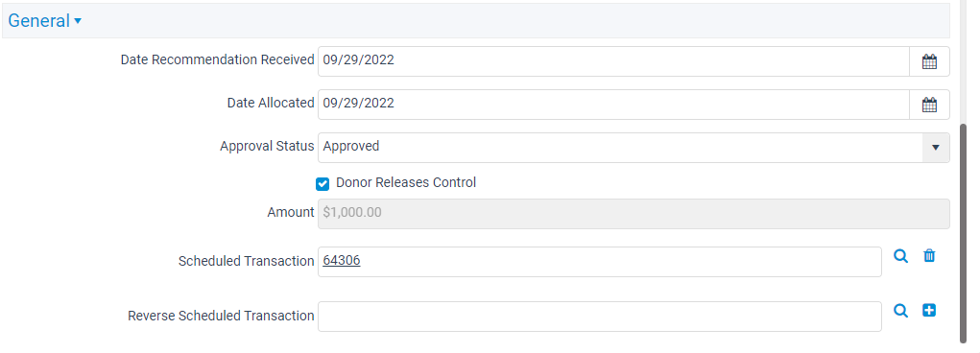The height and width of the screenshot is (353, 980).
Task: Click the Approval Status field label
Action: coord(267,146)
